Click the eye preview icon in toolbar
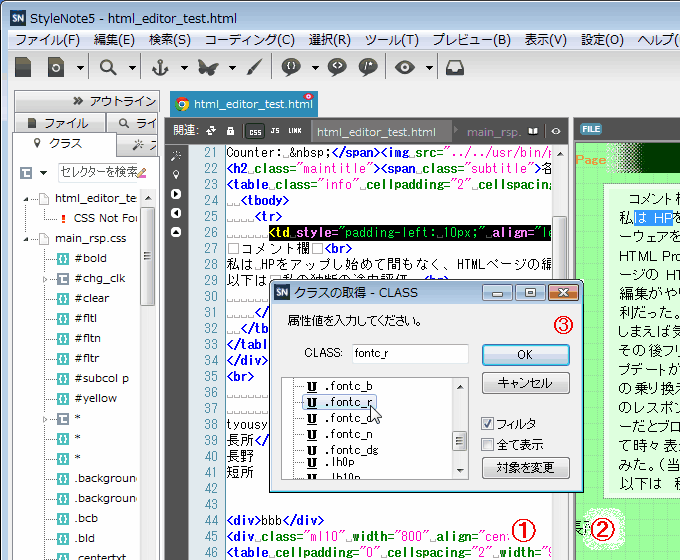Image resolution: width=680 pixels, height=560 pixels. click(404, 67)
